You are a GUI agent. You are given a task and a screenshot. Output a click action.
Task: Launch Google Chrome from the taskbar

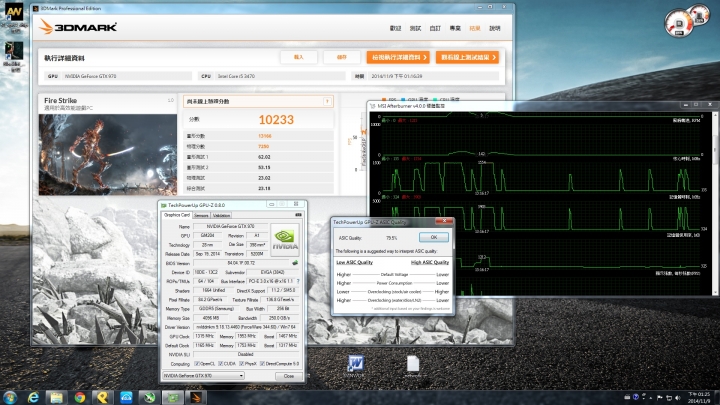pyautogui.click(x=80, y=397)
